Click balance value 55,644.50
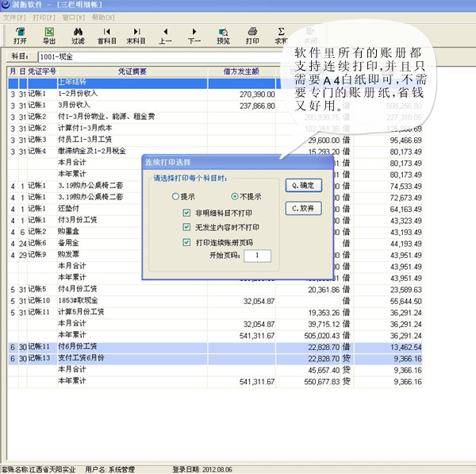The height and width of the screenshot is (474, 476). coord(405,302)
